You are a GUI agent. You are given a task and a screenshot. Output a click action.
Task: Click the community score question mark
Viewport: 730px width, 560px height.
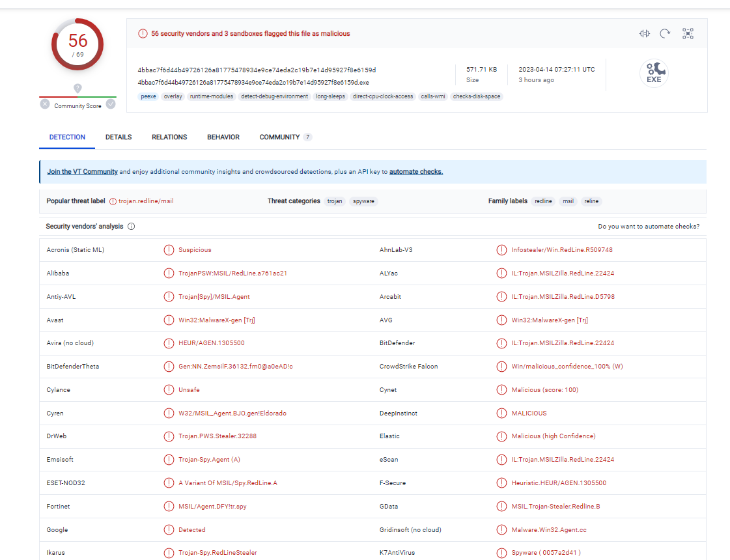click(x=77, y=88)
